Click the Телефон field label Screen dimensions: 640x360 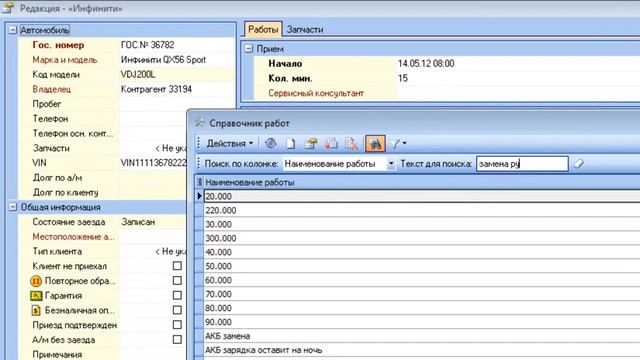click(x=50, y=118)
